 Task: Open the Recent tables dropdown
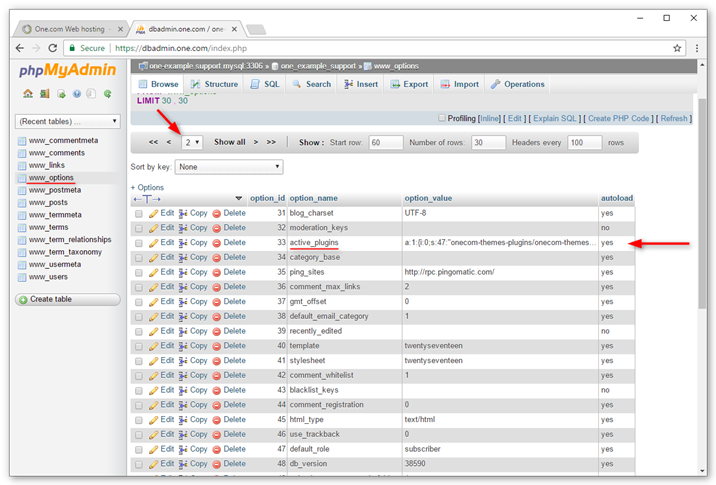click(68, 121)
